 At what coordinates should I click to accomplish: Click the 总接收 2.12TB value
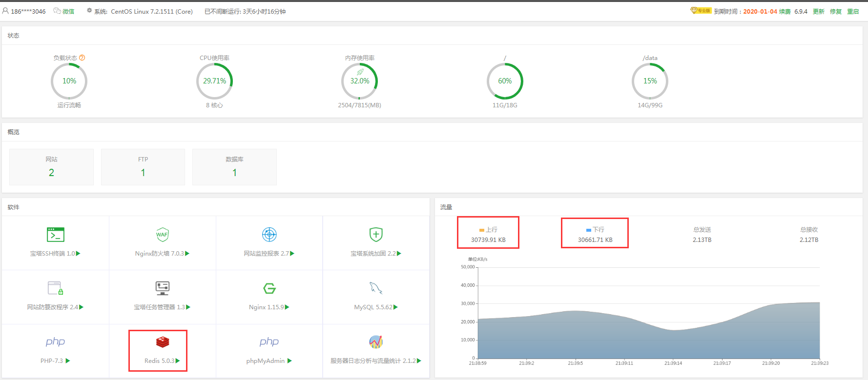809,240
